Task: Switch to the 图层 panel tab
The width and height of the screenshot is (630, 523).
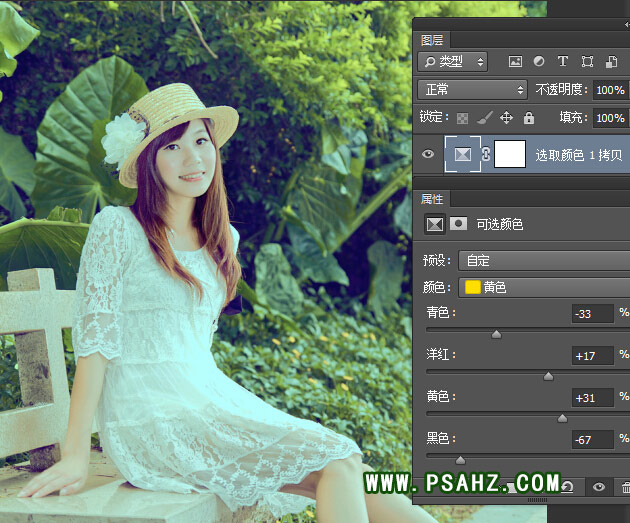Action: (x=432, y=40)
